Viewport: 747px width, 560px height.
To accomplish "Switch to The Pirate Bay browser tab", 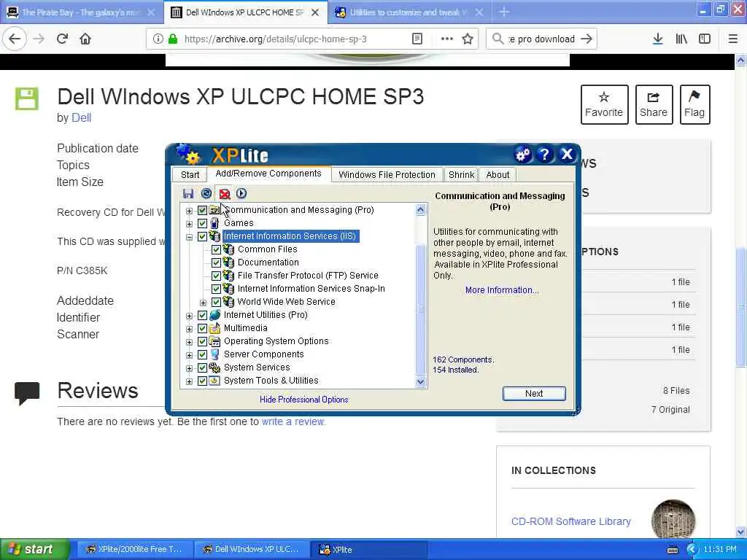I will 81,12.
